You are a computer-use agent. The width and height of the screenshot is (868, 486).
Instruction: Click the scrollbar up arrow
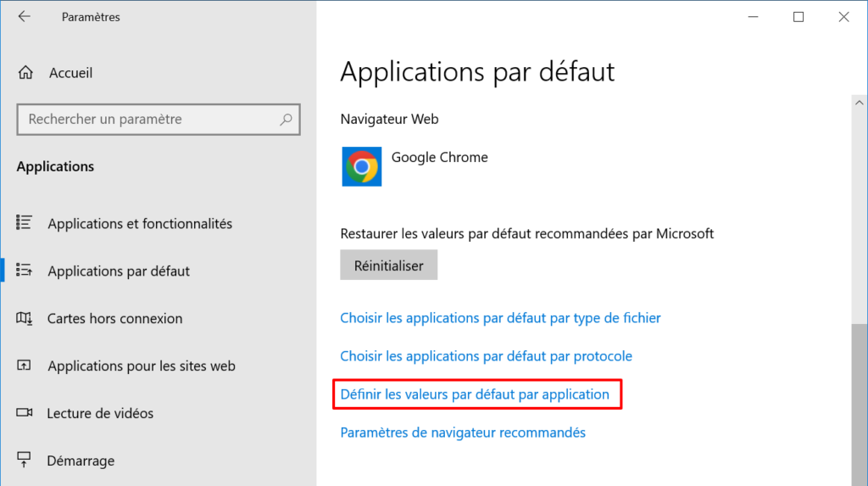(860, 103)
